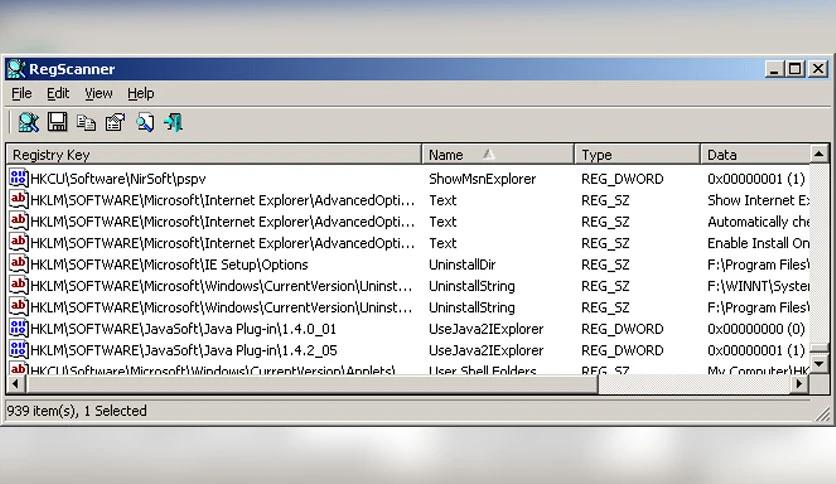The image size is (836, 484).
Task: Click the horizontal scrollbar right arrow
Action: click(x=799, y=383)
